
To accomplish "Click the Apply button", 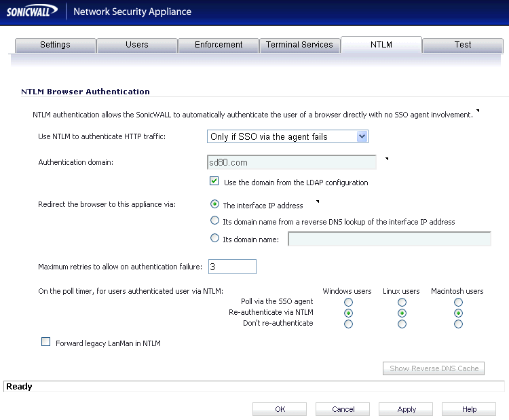I will tap(406, 409).
